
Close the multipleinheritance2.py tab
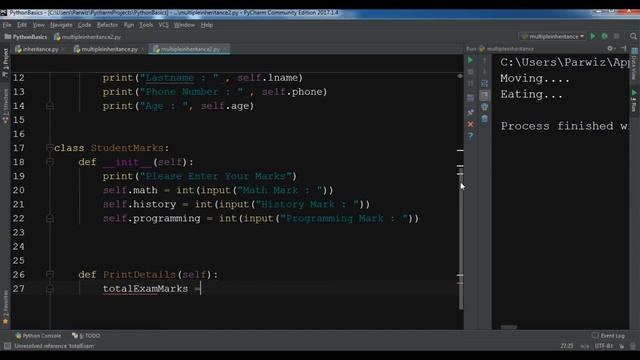coord(225,49)
